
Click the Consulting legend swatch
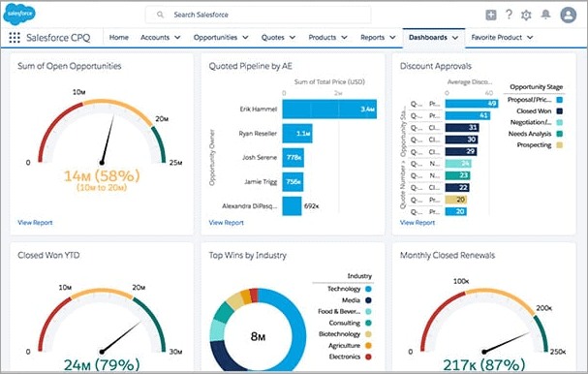[x=368, y=323]
